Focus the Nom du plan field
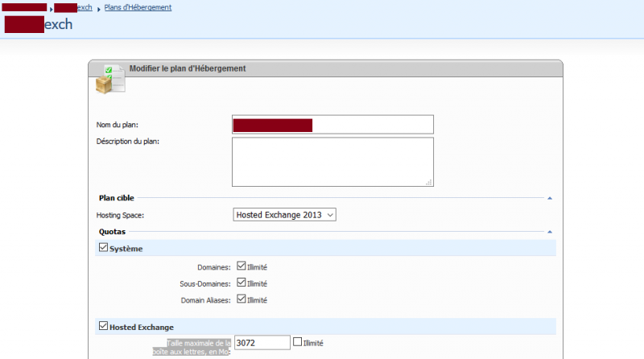 pyautogui.click(x=332, y=125)
